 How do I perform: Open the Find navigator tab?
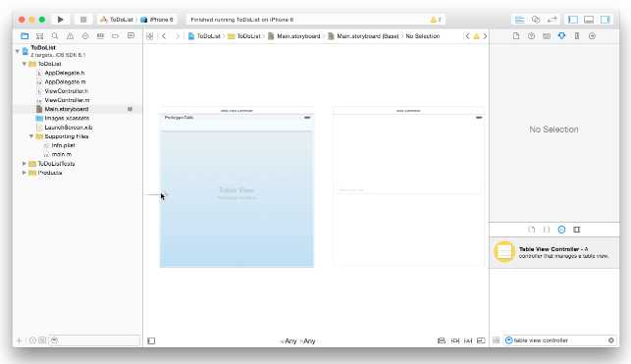coord(55,35)
